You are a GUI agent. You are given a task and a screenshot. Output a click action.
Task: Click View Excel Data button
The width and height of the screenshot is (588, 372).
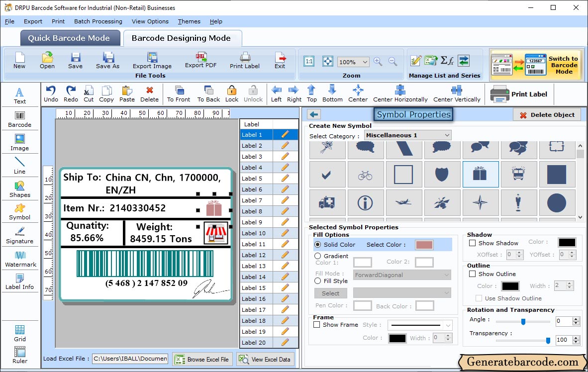point(266,359)
